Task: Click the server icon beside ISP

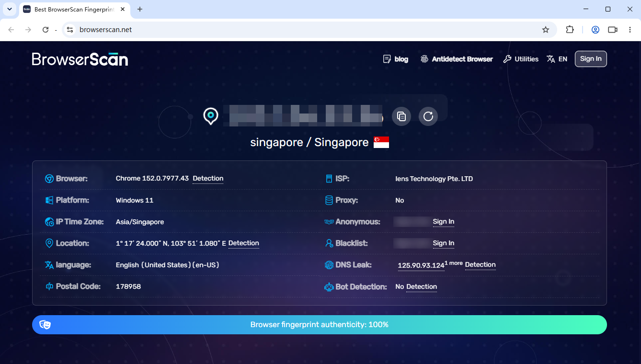Action: (x=329, y=179)
